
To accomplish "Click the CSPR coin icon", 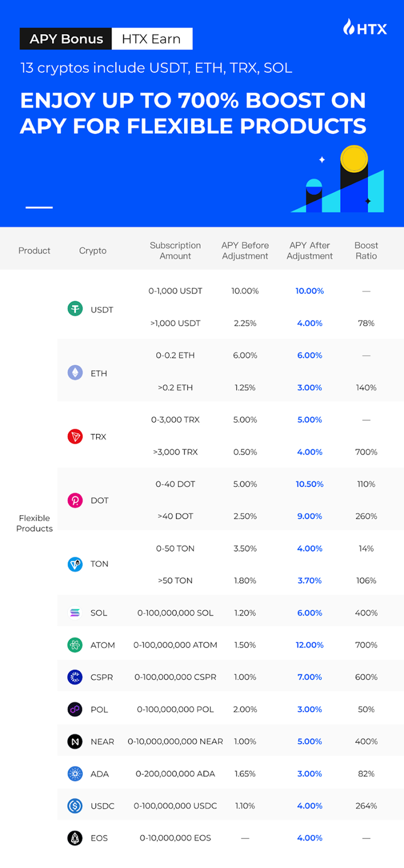I will pos(75,677).
